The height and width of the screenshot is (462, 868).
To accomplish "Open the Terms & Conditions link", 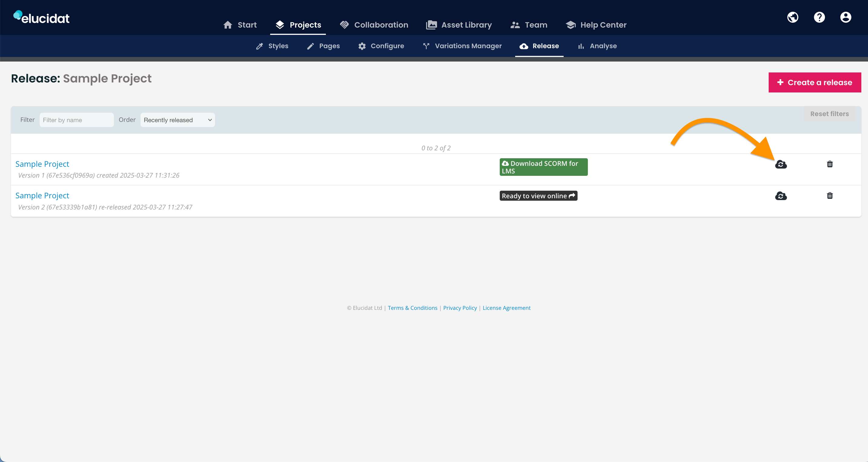I will tap(412, 308).
